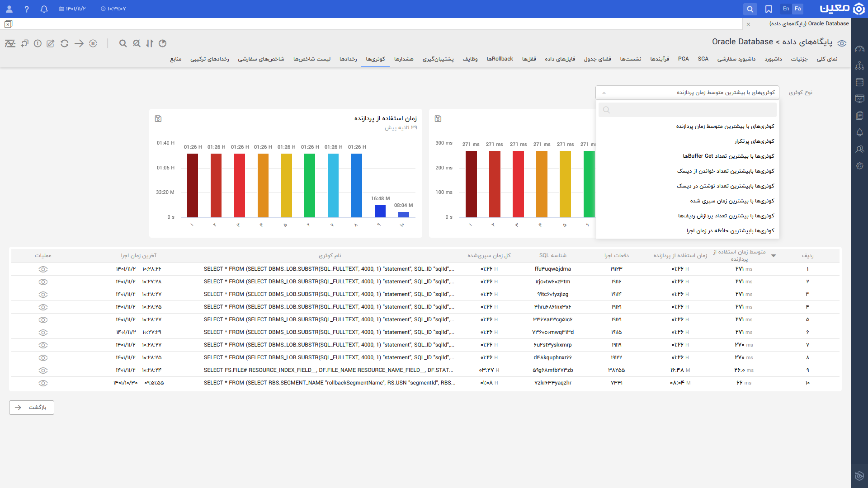The width and height of the screenshot is (868, 488).
Task: View details for query 7360c0mwq313d
Action: [43, 333]
